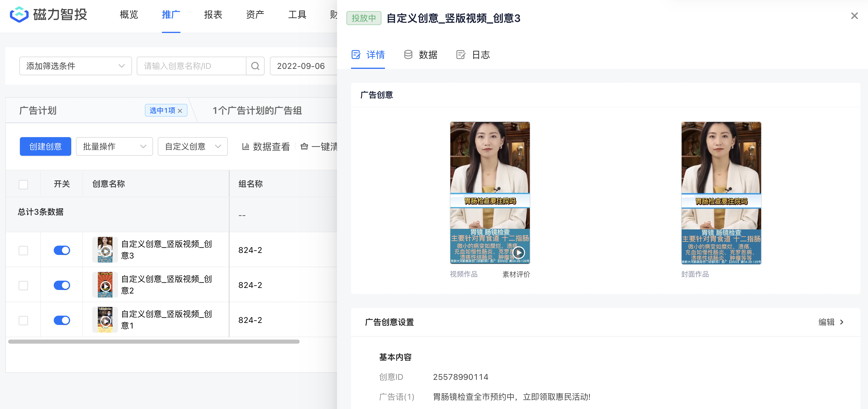Click 824-2 in the 创意3 row
The width and height of the screenshot is (868, 409).
(x=250, y=250)
